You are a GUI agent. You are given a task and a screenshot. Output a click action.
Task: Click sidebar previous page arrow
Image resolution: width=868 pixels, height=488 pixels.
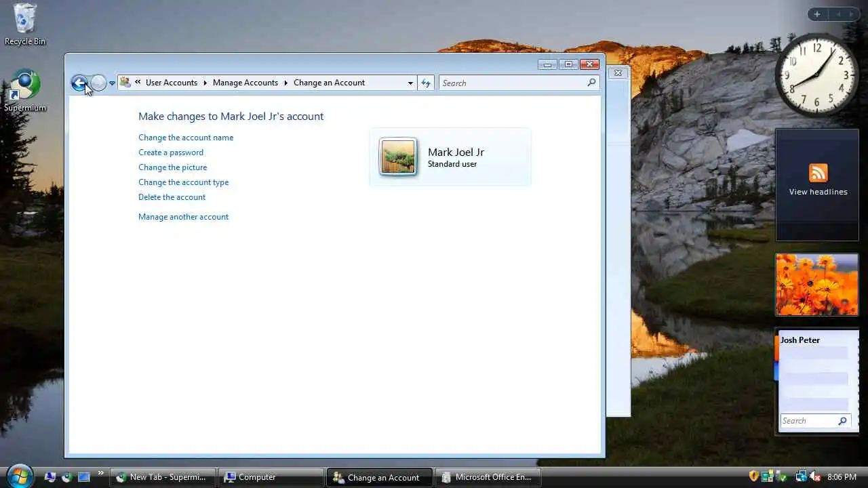click(x=838, y=14)
